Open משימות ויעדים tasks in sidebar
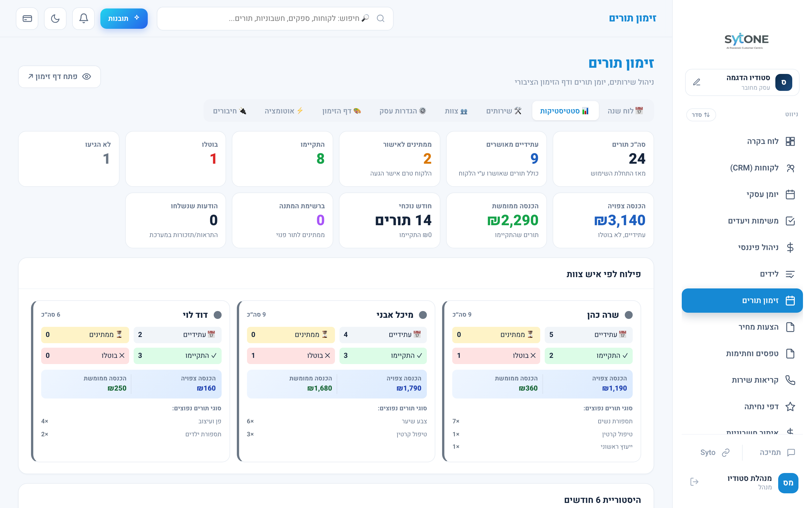Image resolution: width=812 pixels, height=508 pixels. pos(742,221)
